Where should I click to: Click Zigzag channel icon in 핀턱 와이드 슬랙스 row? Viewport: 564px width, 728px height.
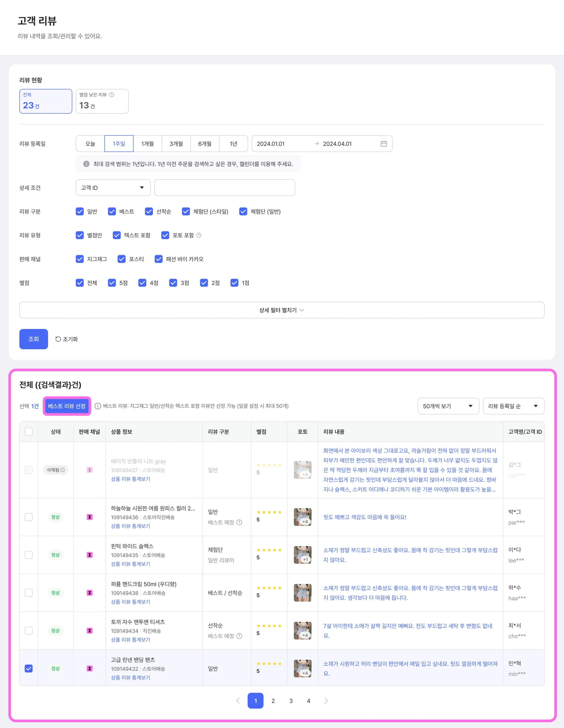[x=90, y=555]
